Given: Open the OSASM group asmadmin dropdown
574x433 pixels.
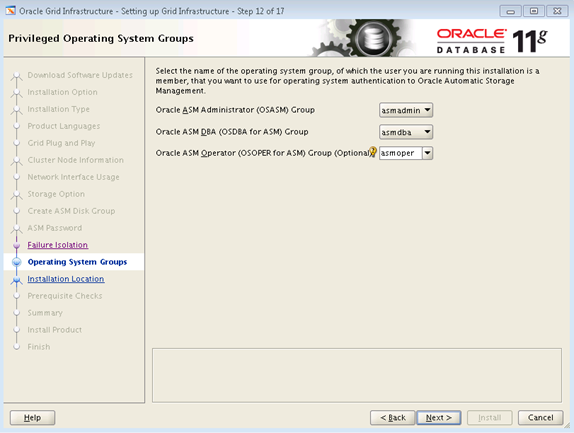Looking at the screenshot, I should click(x=406, y=110).
